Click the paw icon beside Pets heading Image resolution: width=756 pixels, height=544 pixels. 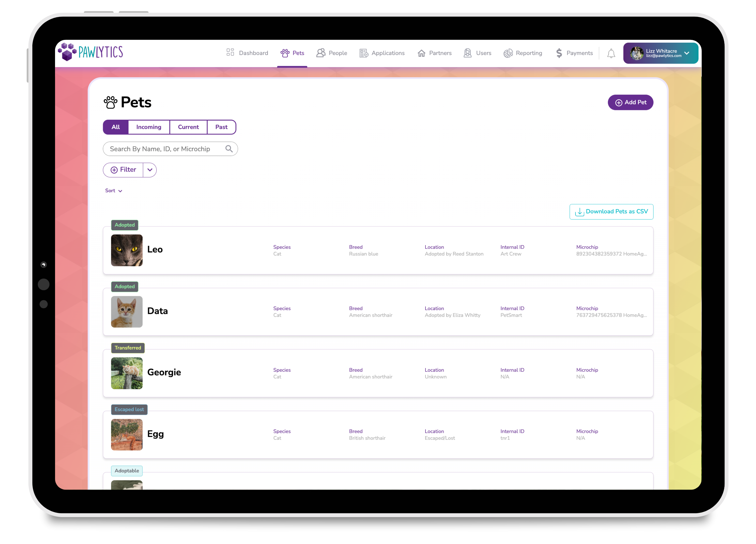[110, 102]
